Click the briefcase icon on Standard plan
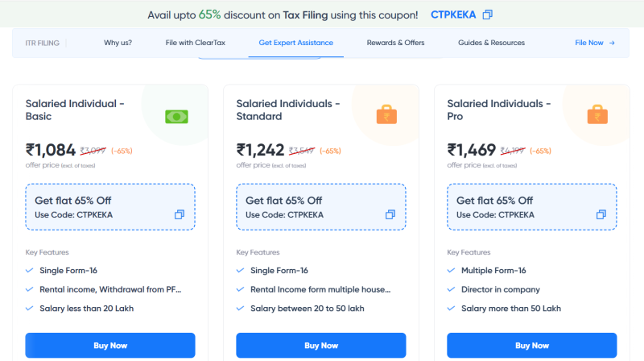This screenshot has width=644, height=361. click(x=387, y=115)
